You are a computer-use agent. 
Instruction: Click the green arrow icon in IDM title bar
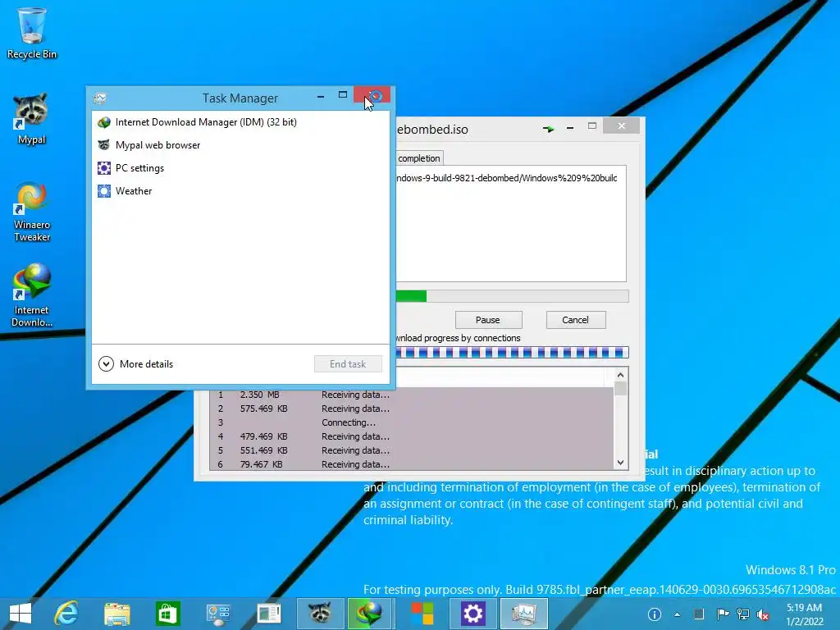click(548, 129)
